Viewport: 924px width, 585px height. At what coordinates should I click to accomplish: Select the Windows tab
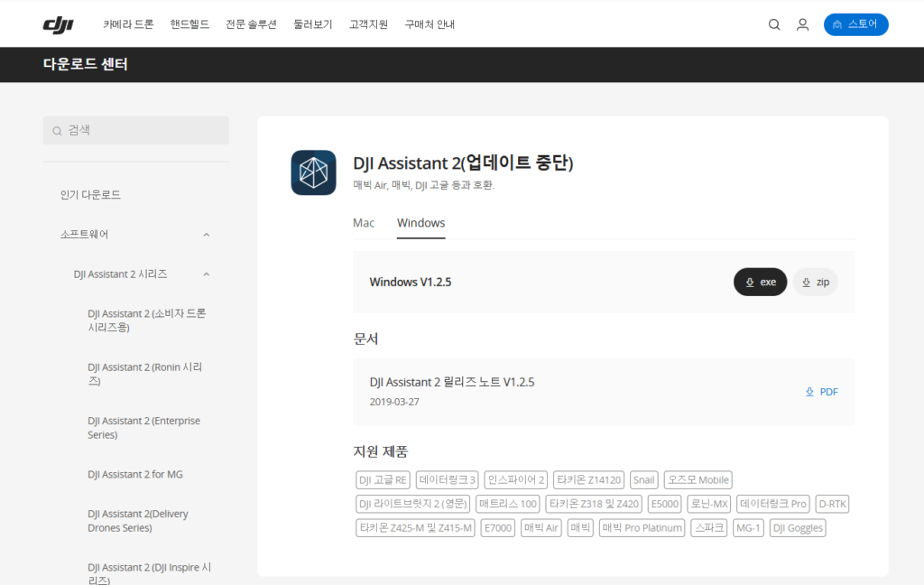point(420,223)
